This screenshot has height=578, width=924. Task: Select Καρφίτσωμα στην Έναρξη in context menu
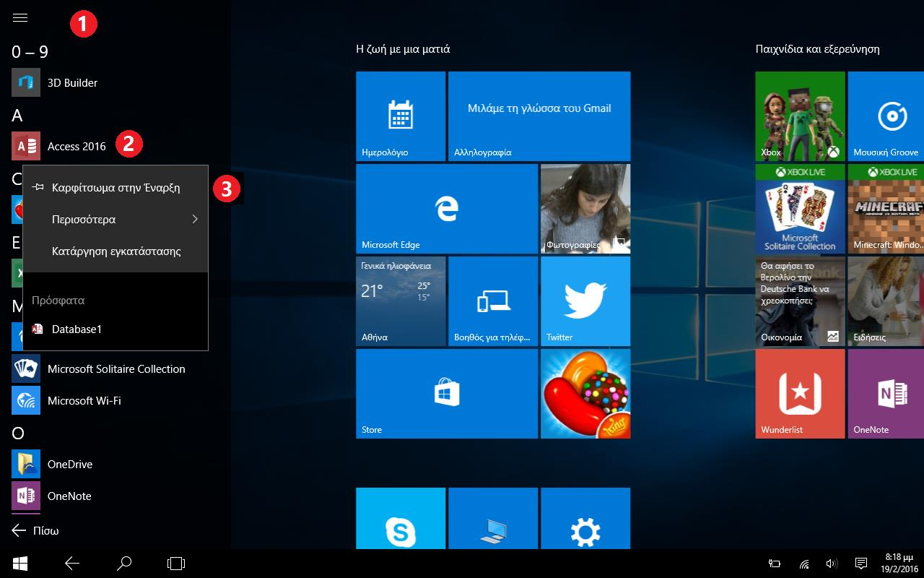115,187
